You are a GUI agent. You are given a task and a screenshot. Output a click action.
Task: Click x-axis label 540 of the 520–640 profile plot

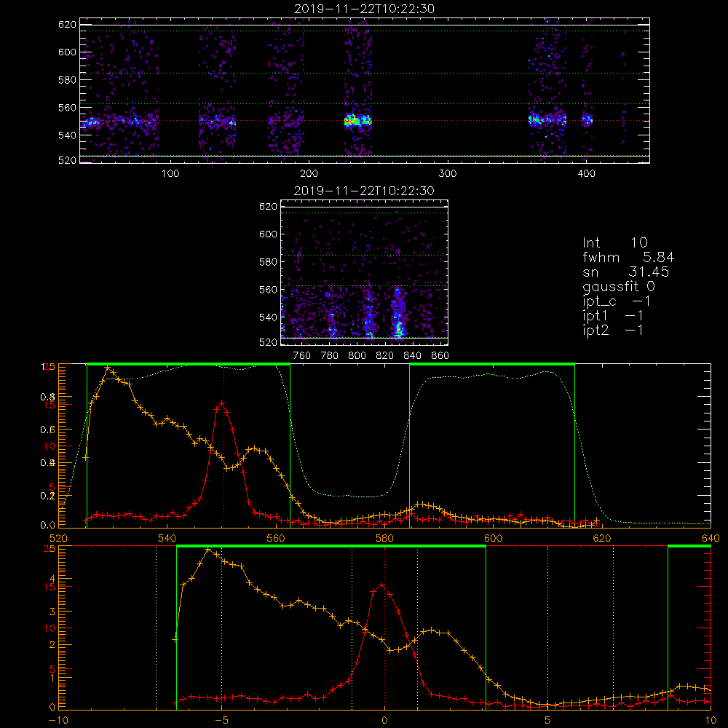tap(167, 539)
